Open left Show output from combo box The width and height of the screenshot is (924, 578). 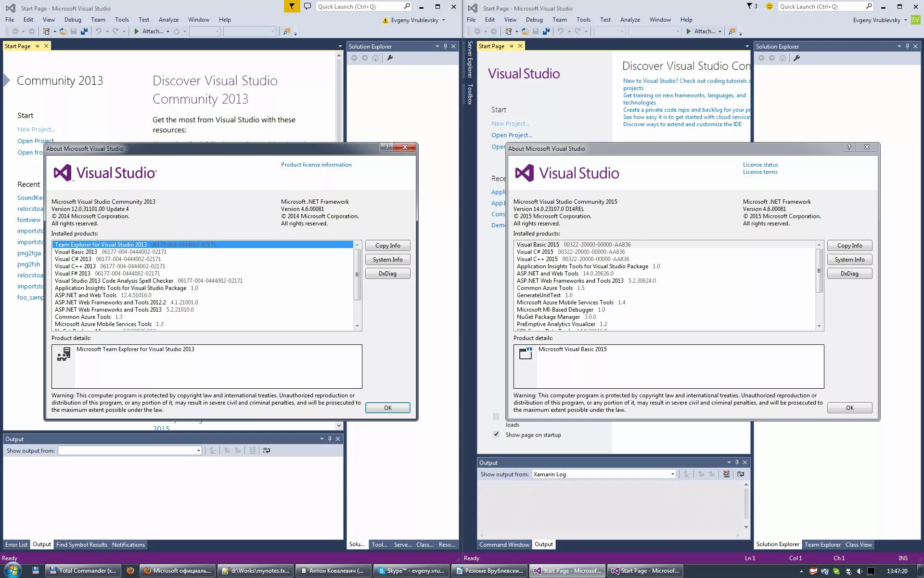coord(198,451)
